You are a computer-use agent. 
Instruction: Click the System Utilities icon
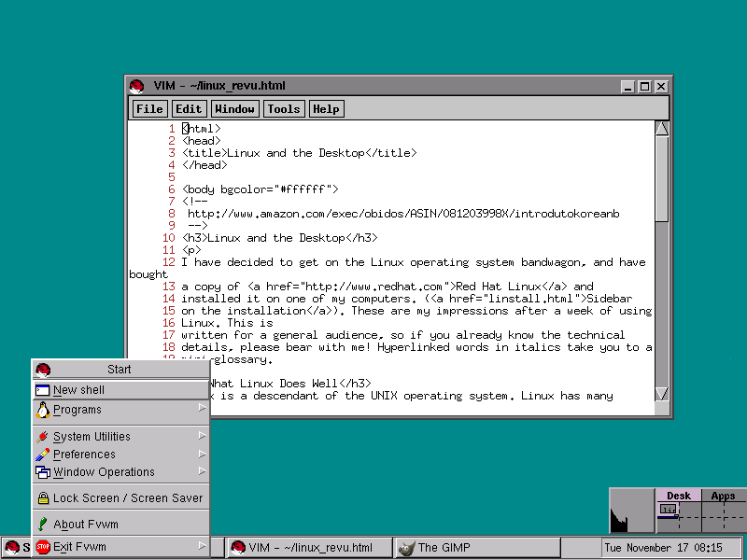coord(42,437)
